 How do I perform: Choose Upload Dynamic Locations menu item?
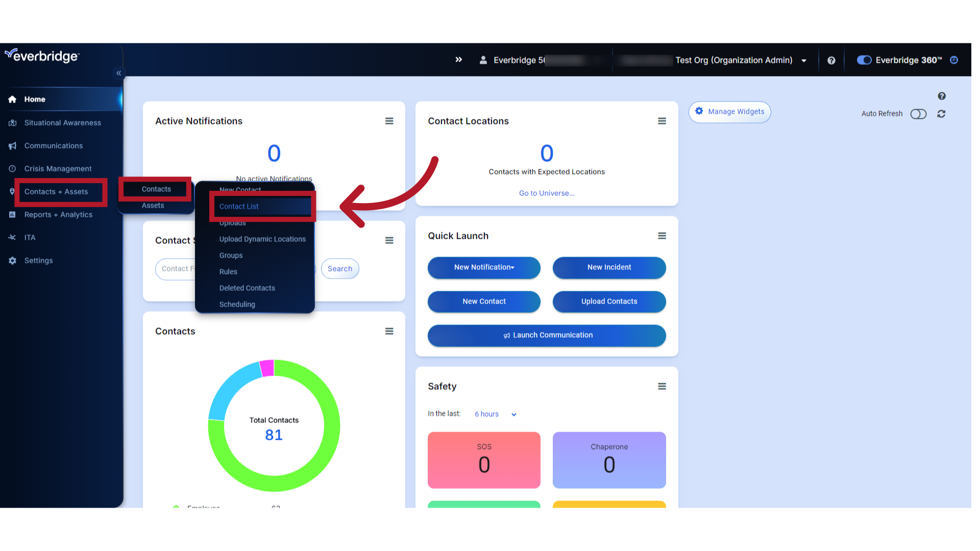pyautogui.click(x=262, y=239)
